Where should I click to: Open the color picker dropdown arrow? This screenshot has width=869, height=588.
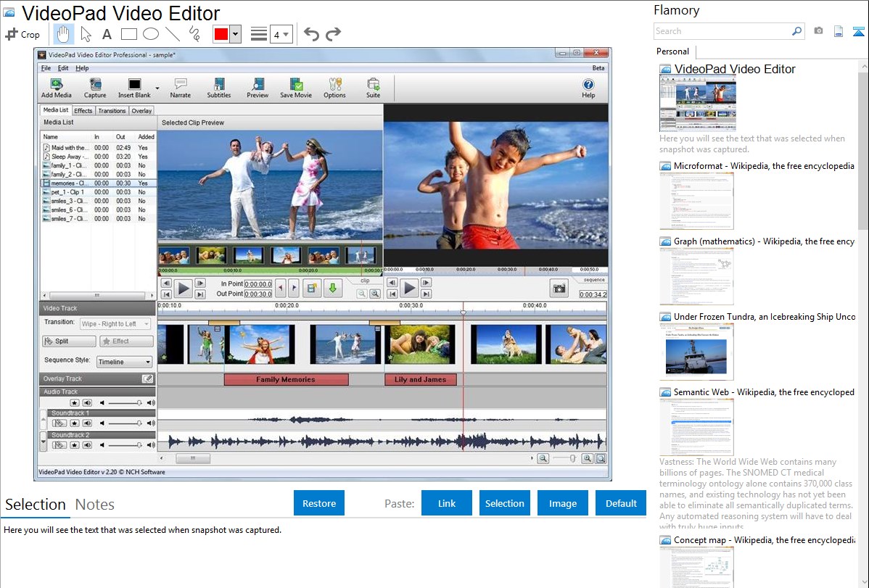pos(235,34)
